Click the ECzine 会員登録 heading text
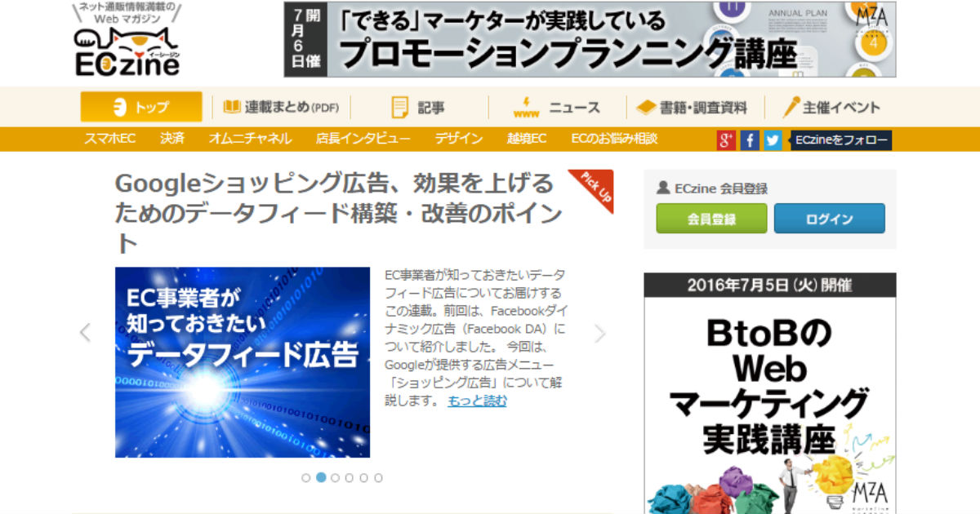 721,188
